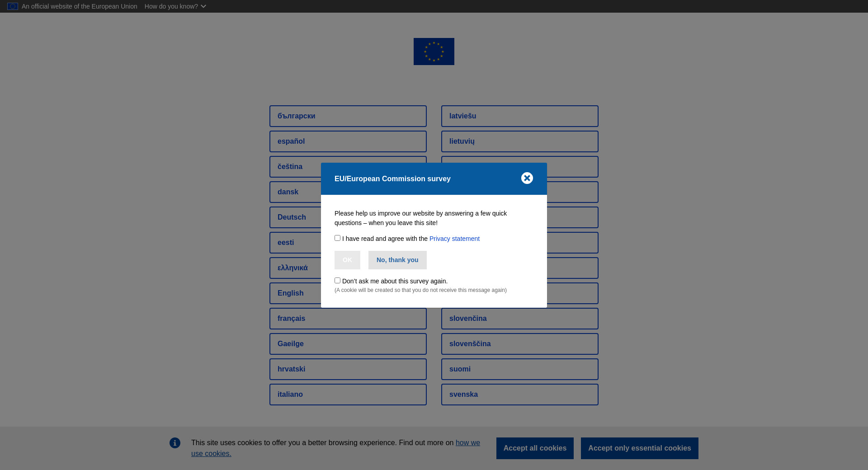The image size is (868, 470).
Task: Decline survey with "No, thank you"
Action: 397,260
